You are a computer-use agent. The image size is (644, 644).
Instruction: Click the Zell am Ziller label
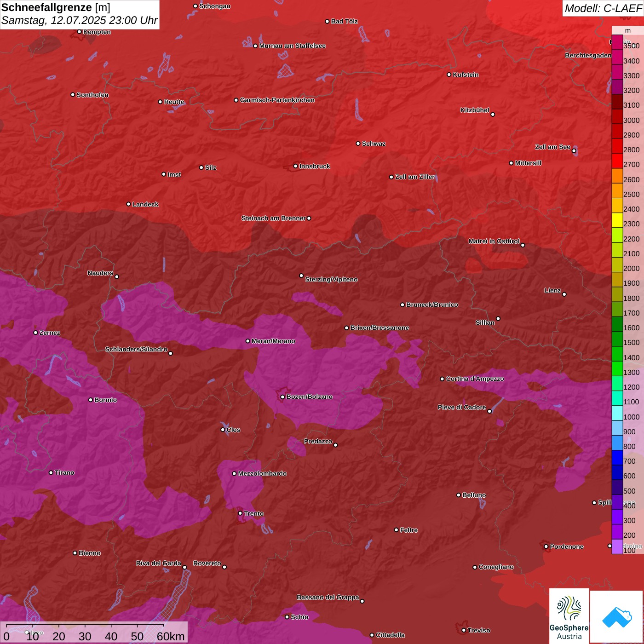415,177
